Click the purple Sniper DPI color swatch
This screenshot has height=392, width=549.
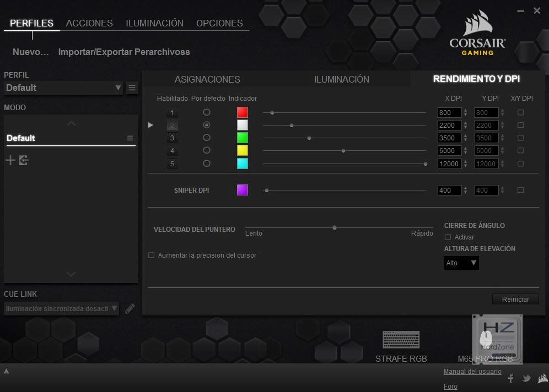[243, 190]
